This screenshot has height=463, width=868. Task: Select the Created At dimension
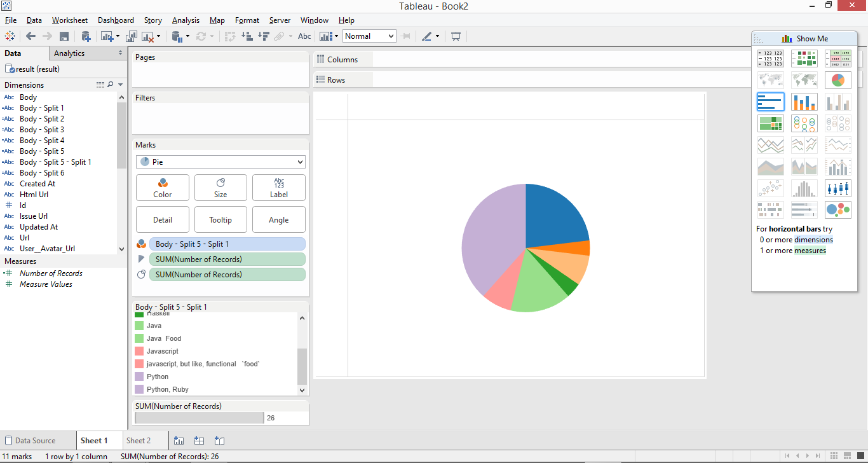pyautogui.click(x=37, y=184)
